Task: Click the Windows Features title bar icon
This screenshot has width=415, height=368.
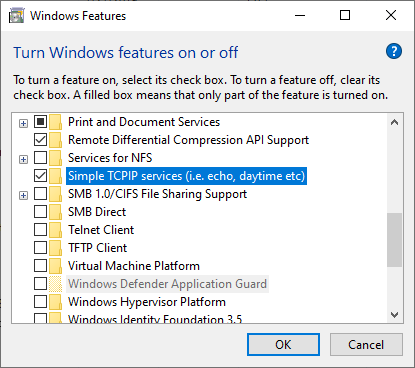Action: coord(17,16)
